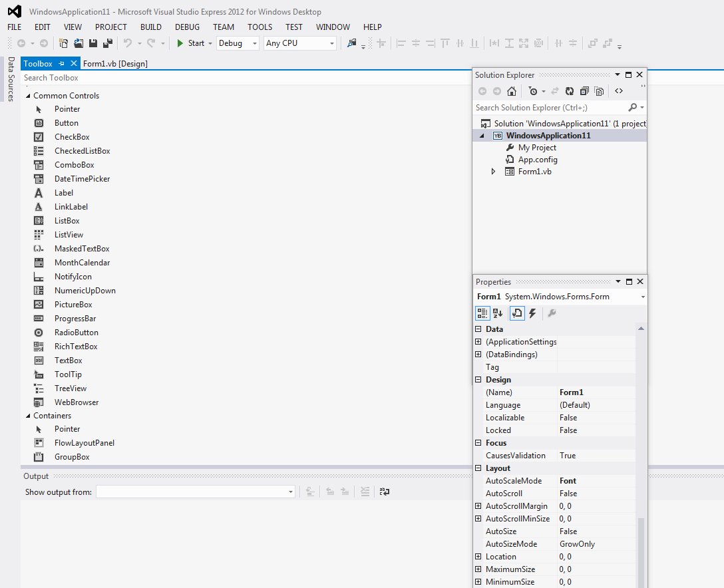
Task: Click the New Project toolbar icon
Action: (x=63, y=43)
